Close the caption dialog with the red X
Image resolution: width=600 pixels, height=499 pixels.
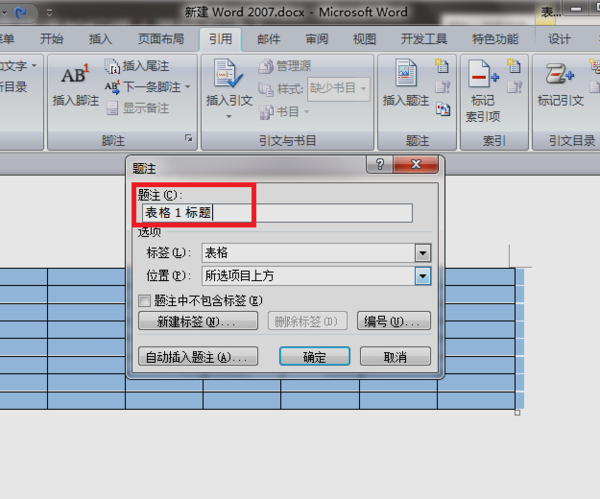pyautogui.click(x=416, y=165)
